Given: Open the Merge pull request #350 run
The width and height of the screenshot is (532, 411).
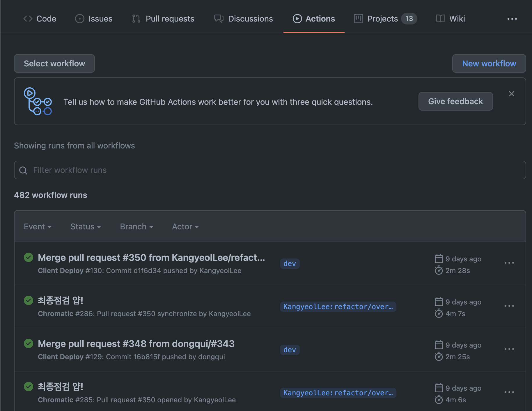Looking at the screenshot, I should pyautogui.click(x=151, y=258).
